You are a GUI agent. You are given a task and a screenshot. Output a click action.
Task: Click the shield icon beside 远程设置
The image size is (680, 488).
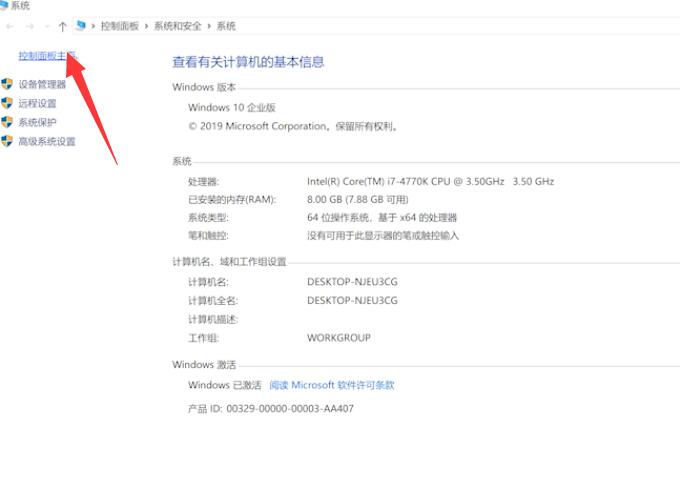[8, 104]
